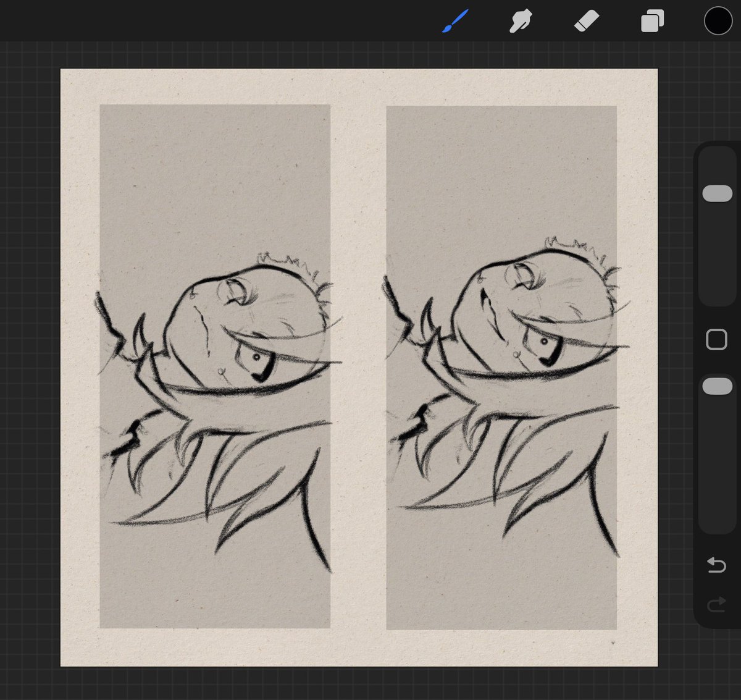Select the Brush tool
This screenshot has width=741, height=700.
coord(456,22)
